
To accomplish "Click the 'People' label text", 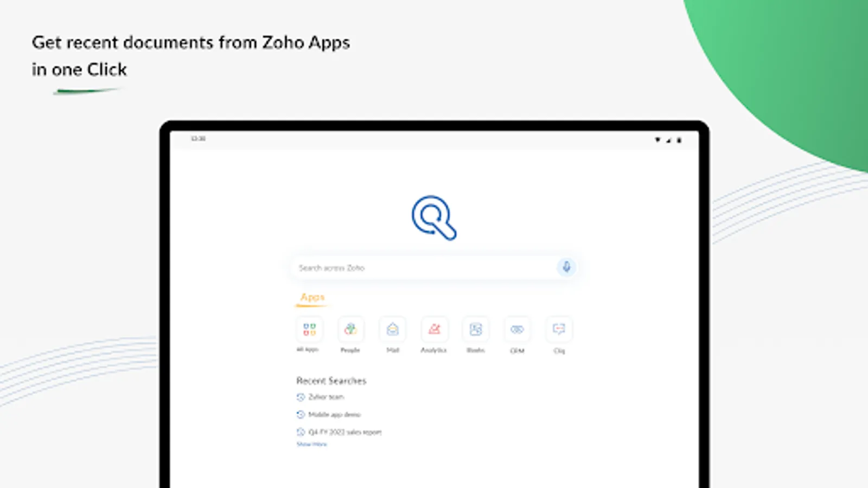I will (x=350, y=350).
